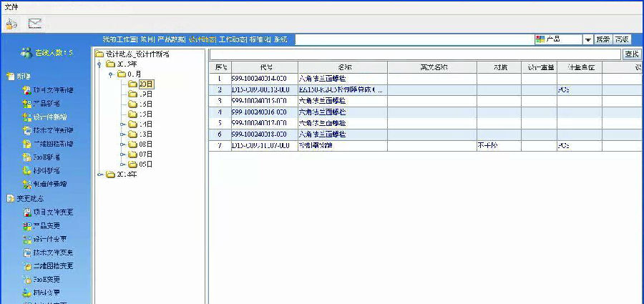Viewport: 644px width, 304px height.
Task: Open ProE新增 in the sidebar
Action: pos(42,157)
